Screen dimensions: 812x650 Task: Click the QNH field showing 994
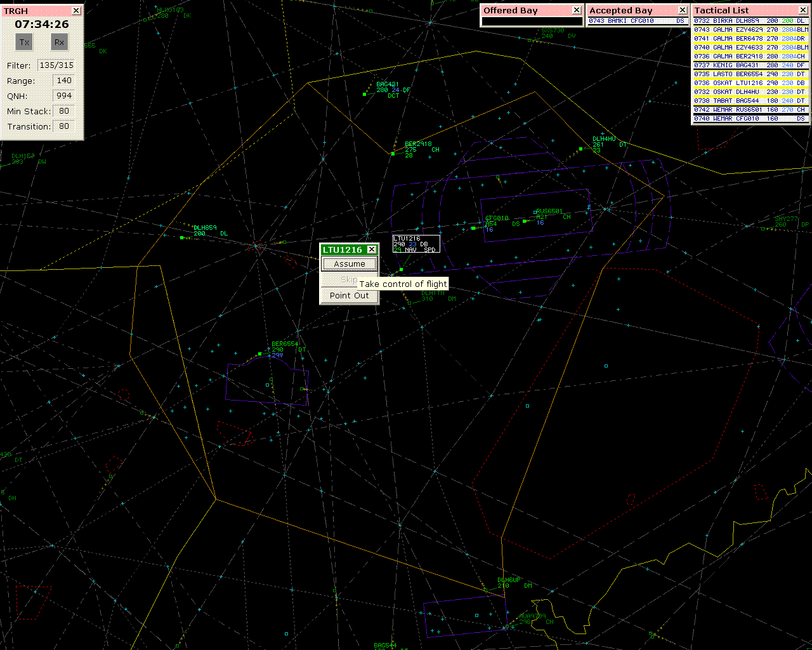coord(64,96)
